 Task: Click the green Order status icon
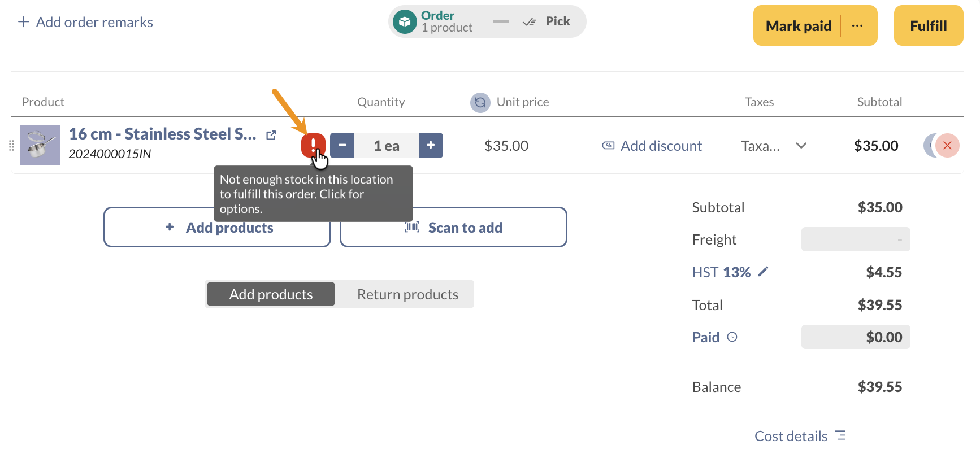pyautogui.click(x=405, y=22)
